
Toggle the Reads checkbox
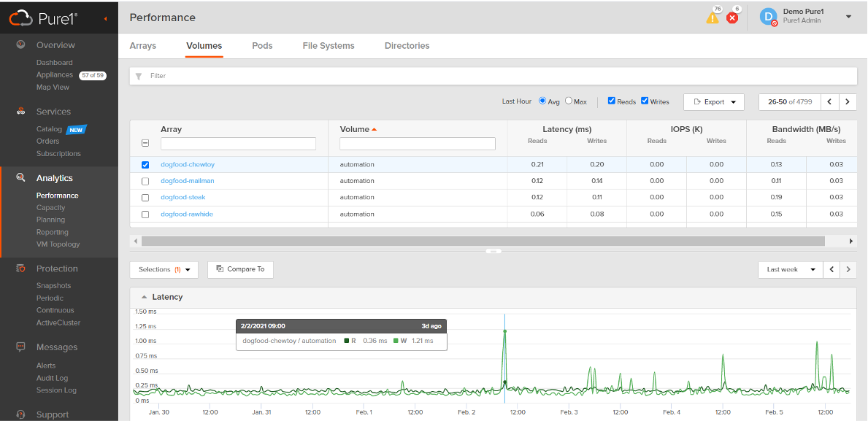[612, 101]
